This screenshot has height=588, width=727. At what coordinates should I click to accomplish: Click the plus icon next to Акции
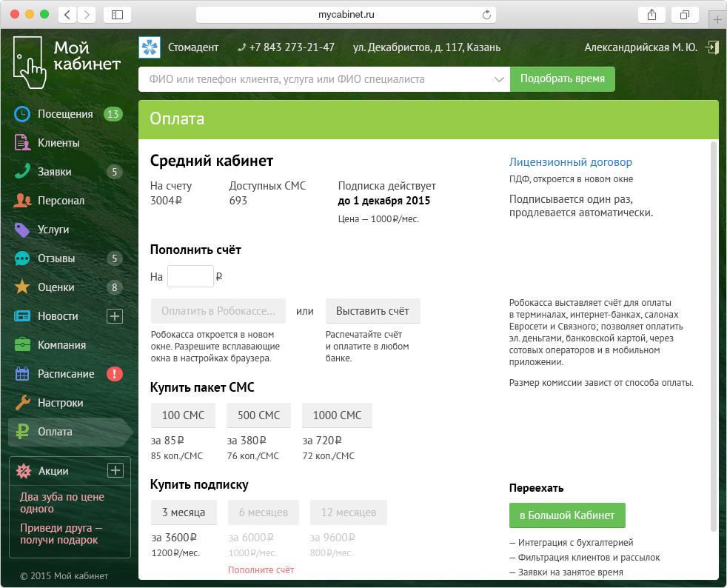click(115, 470)
